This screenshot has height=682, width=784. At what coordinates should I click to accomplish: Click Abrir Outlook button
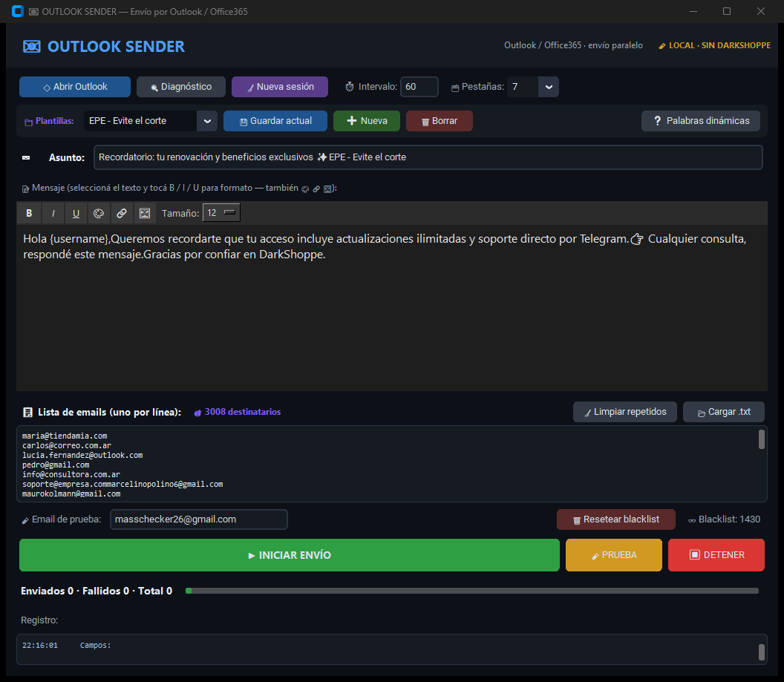tap(75, 87)
